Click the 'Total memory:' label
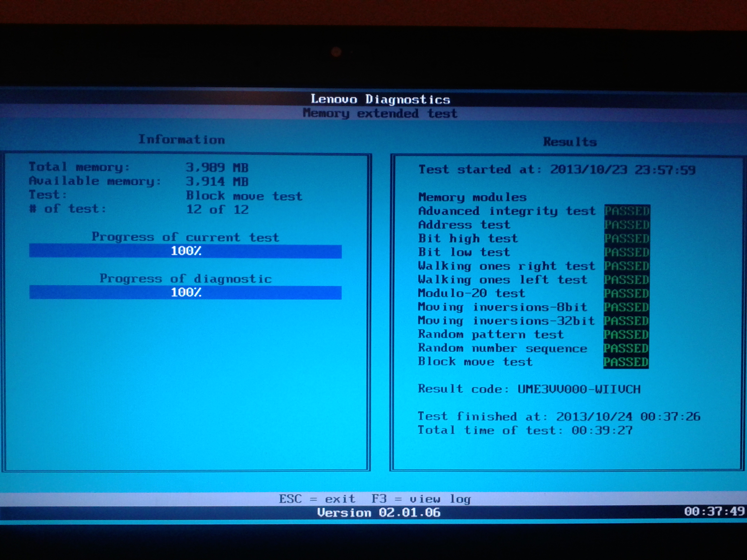Screen dimensions: 747x560 tap(79, 167)
